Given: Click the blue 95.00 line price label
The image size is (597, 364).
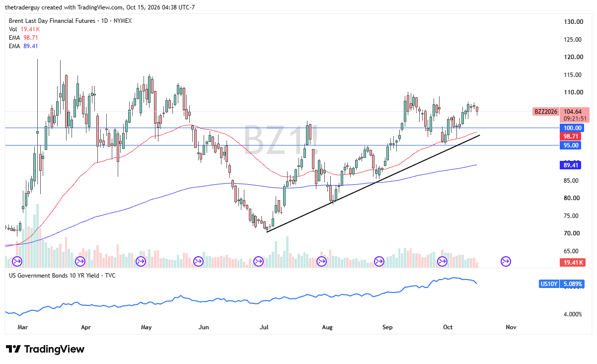Looking at the screenshot, I should 571,145.
